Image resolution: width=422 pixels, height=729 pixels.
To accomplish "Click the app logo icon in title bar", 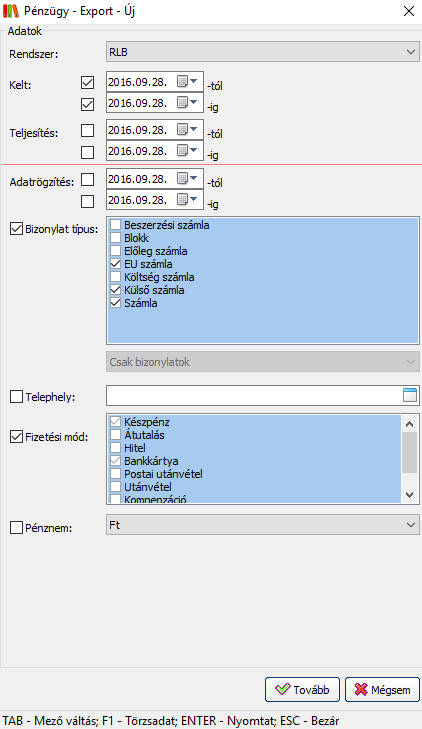I will 11,11.
